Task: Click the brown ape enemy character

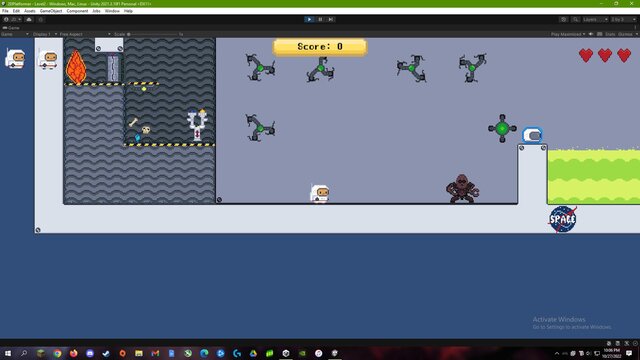Action: coord(462,189)
